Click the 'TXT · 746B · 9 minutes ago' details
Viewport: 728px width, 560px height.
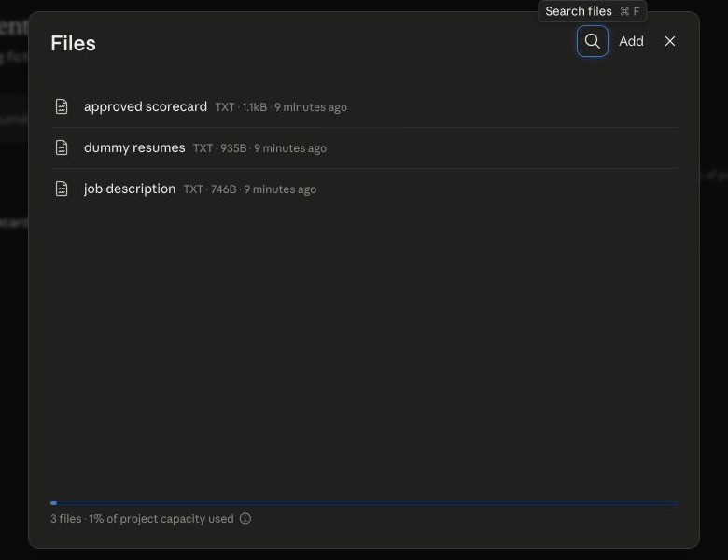[x=250, y=189]
